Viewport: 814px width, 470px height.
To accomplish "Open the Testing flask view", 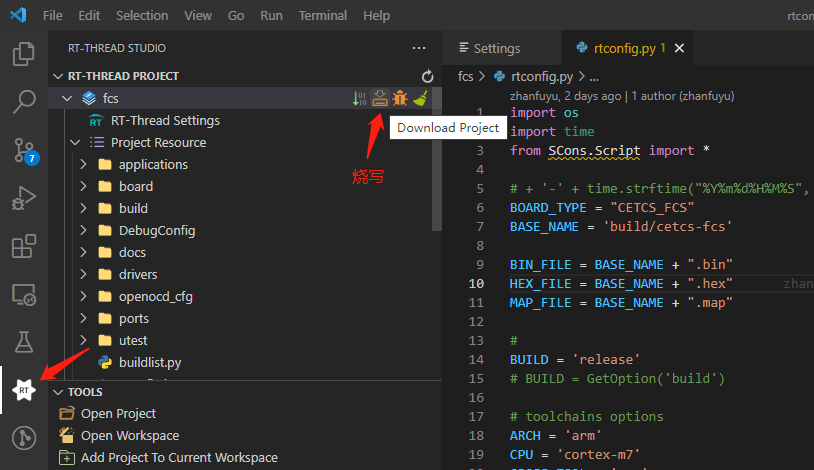I will (x=23, y=342).
